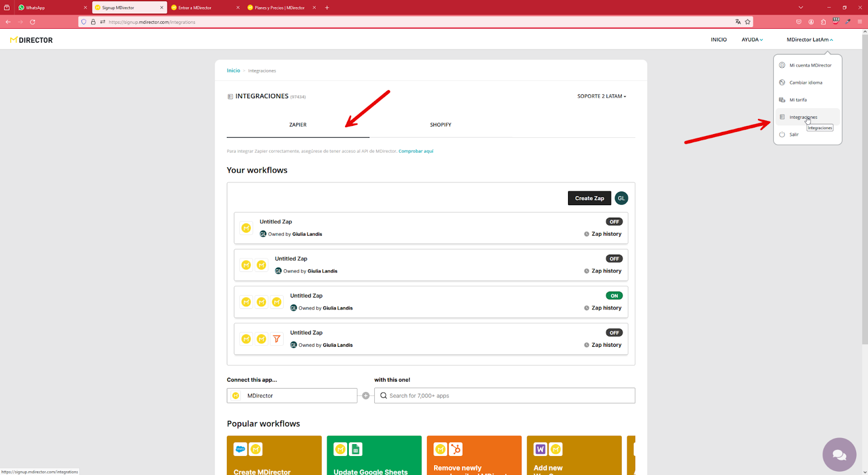
Task: Turn off the third Zap's ON toggle
Action: (x=614, y=296)
